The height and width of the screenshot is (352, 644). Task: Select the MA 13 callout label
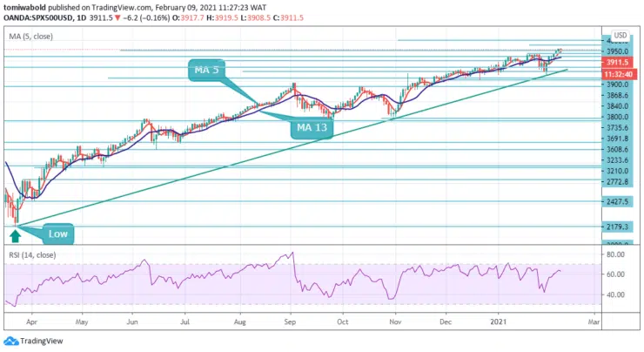(x=312, y=128)
